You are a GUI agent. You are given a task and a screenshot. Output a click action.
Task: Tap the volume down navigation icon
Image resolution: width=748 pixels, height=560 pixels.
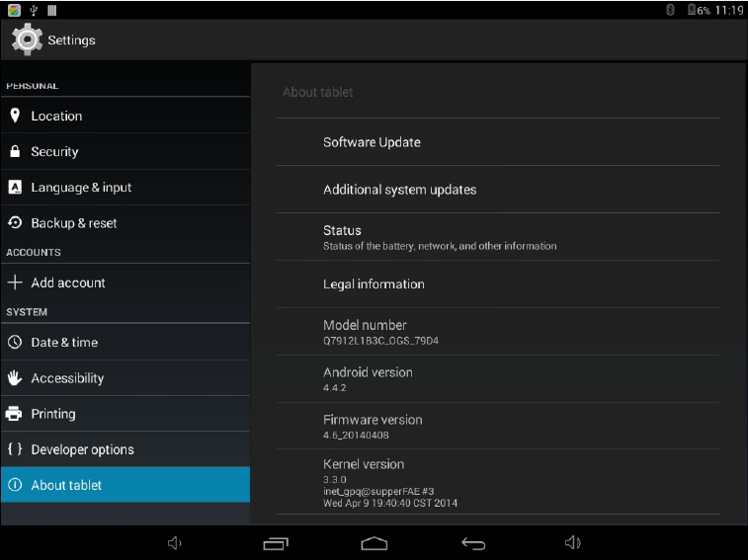[175, 543]
